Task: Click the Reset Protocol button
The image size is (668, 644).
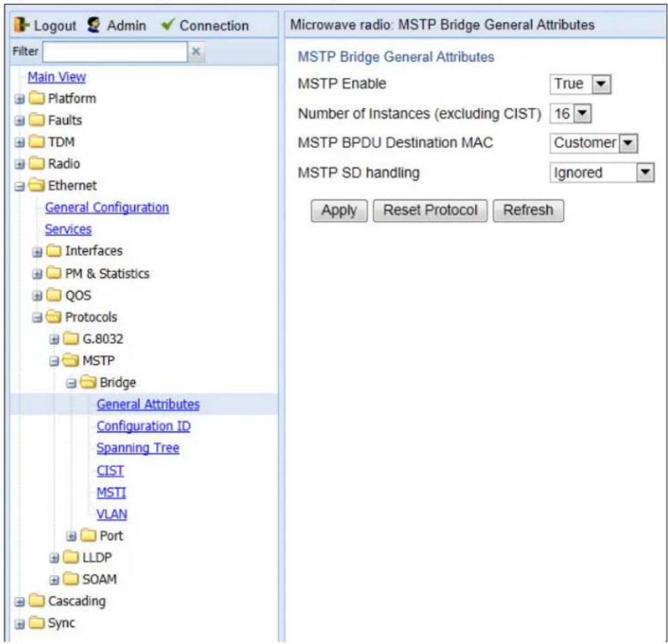Action: (x=430, y=210)
